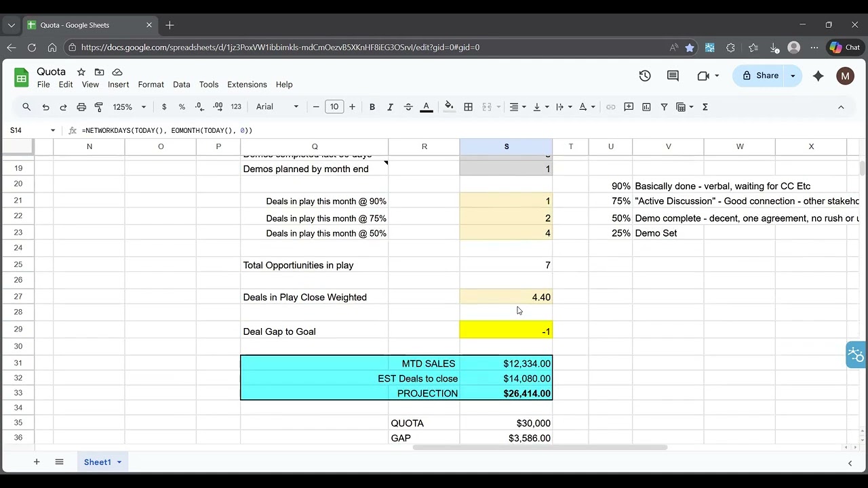Screen dimensions: 868x488
Task: Open the borders tool
Action: pos(468,107)
